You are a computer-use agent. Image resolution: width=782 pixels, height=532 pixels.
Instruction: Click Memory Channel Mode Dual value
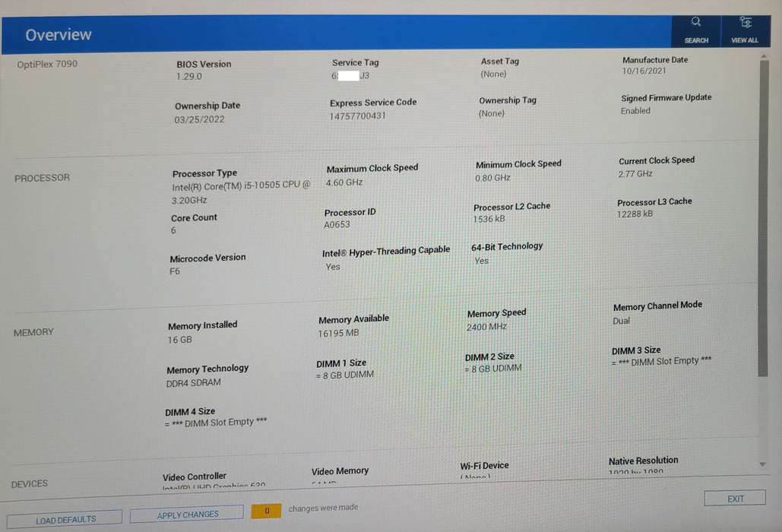[x=622, y=321]
